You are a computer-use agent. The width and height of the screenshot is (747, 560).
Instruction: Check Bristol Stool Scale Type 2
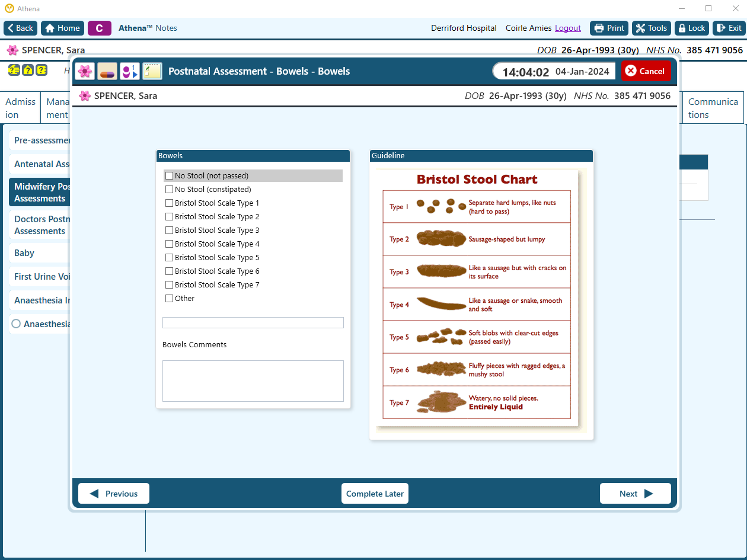click(170, 217)
